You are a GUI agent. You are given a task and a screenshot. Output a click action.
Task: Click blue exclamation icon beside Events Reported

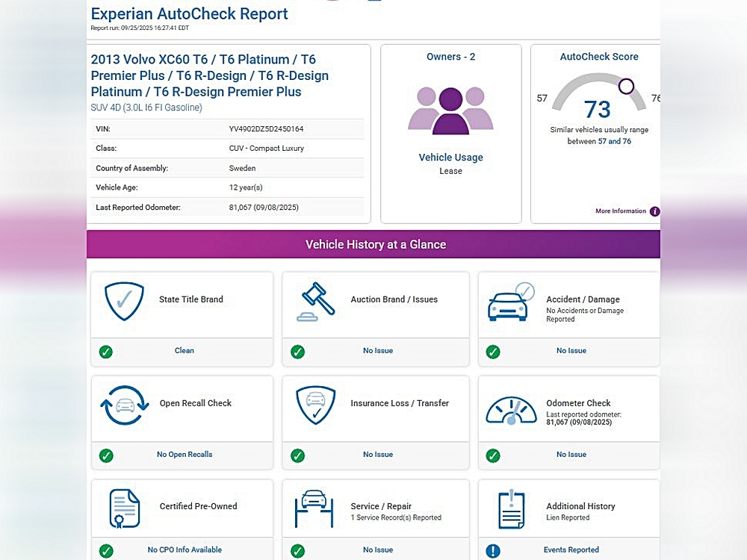pos(493,551)
